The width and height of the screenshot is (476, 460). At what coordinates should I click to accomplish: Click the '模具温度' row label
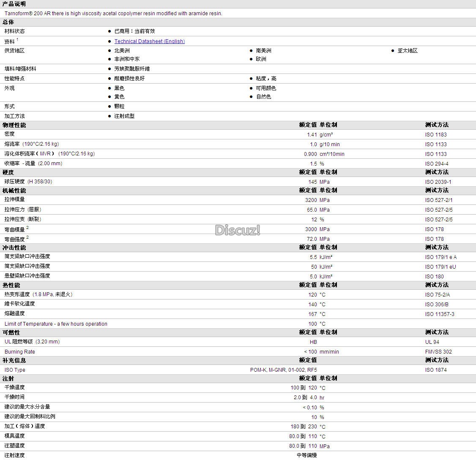14,436
